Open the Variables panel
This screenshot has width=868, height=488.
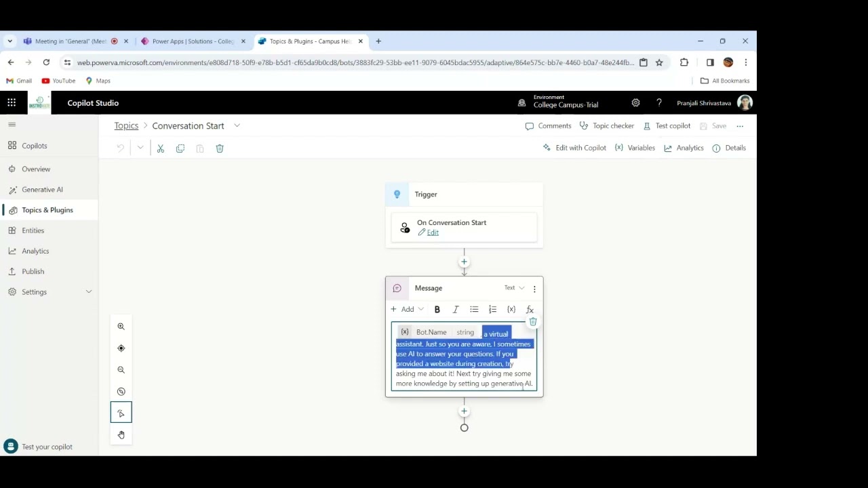point(635,148)
